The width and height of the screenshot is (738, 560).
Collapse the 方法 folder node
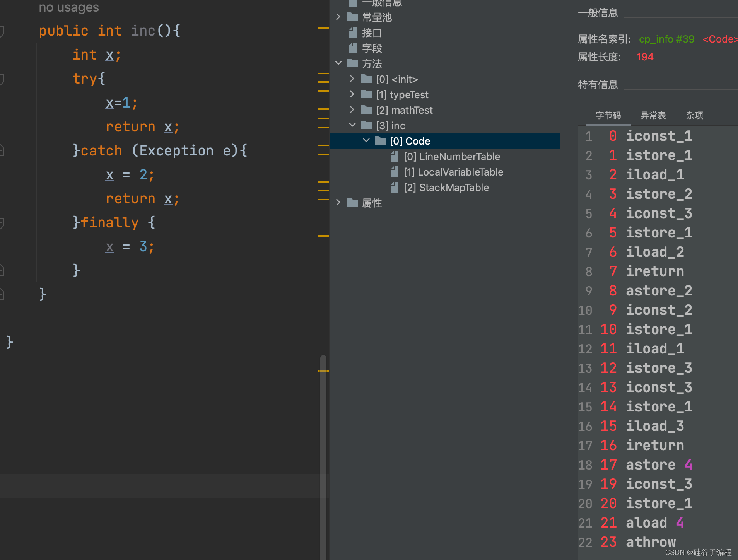coord(338,63)
